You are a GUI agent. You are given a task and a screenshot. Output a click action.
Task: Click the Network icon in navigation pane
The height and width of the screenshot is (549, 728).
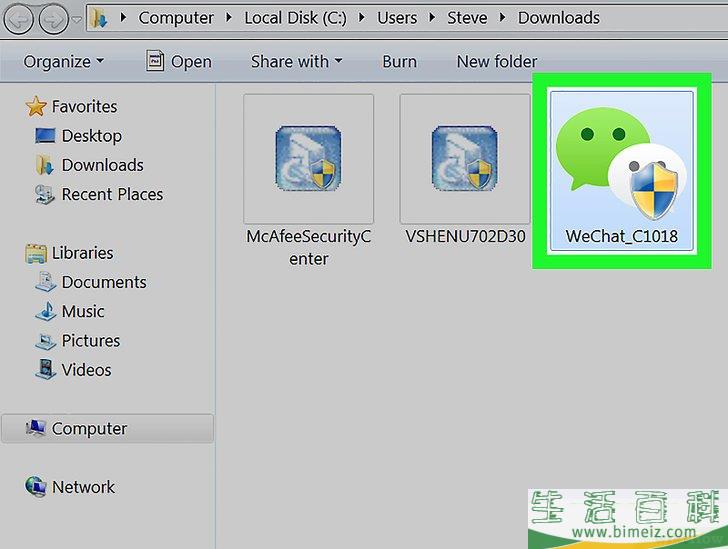pyautogui.click(x=36, y=487)
